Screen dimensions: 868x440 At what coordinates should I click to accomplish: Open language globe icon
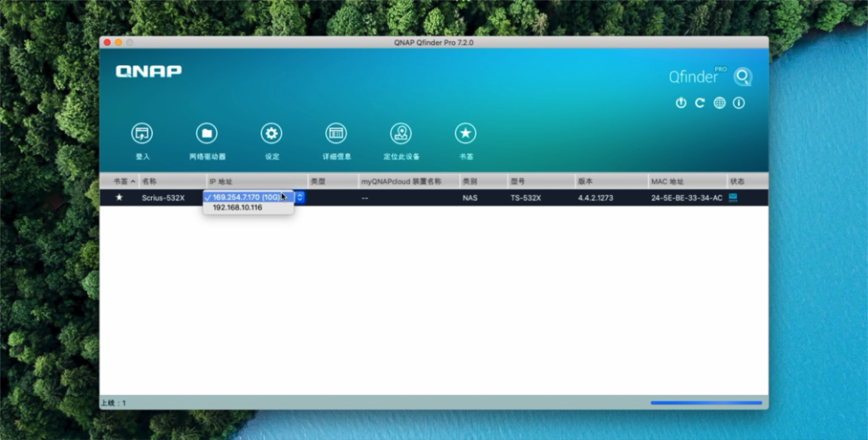coord(719,103)
